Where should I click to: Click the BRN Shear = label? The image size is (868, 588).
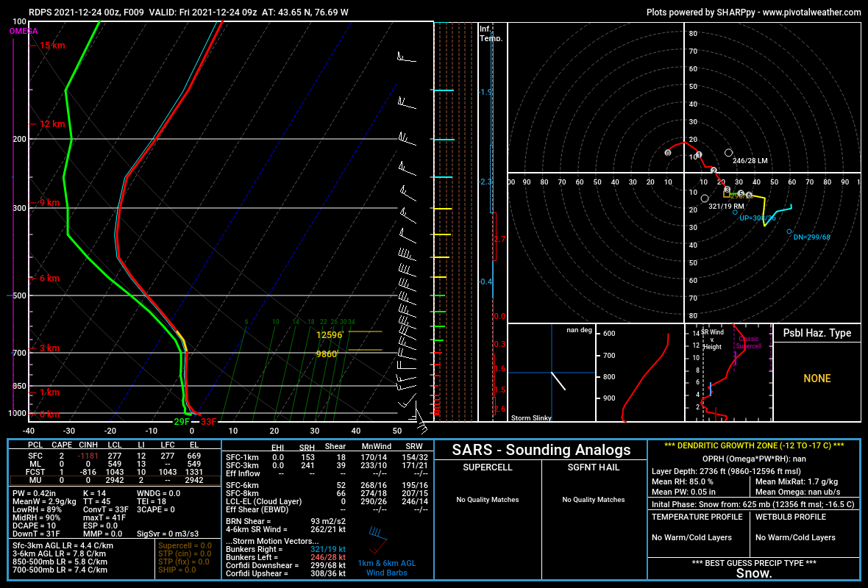(249, 521)
